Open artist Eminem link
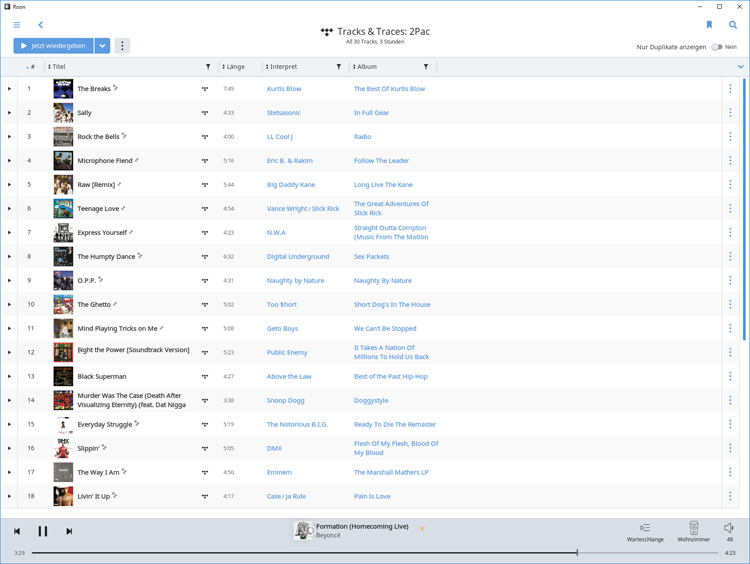 (x=279, y=472)
